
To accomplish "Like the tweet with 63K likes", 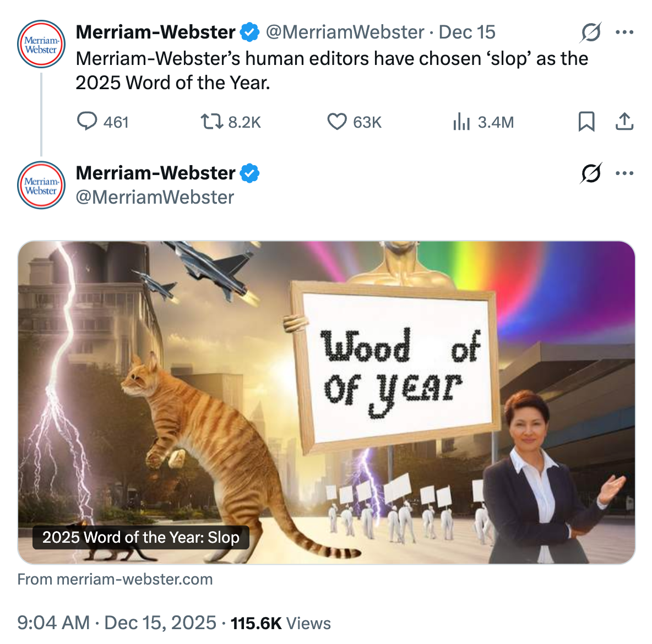I will coord(337,121).
